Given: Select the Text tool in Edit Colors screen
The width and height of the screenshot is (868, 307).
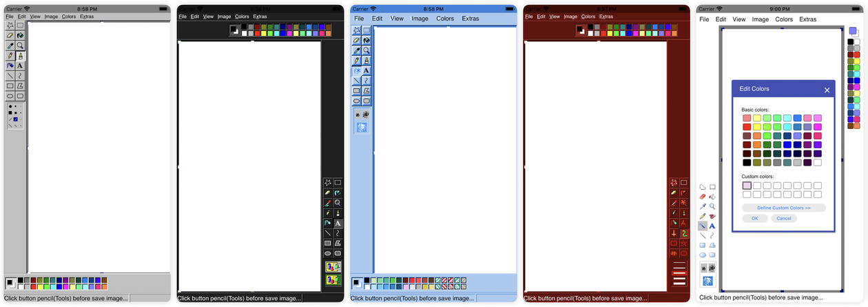Looking at the screenshot, I should coord(712,226).
